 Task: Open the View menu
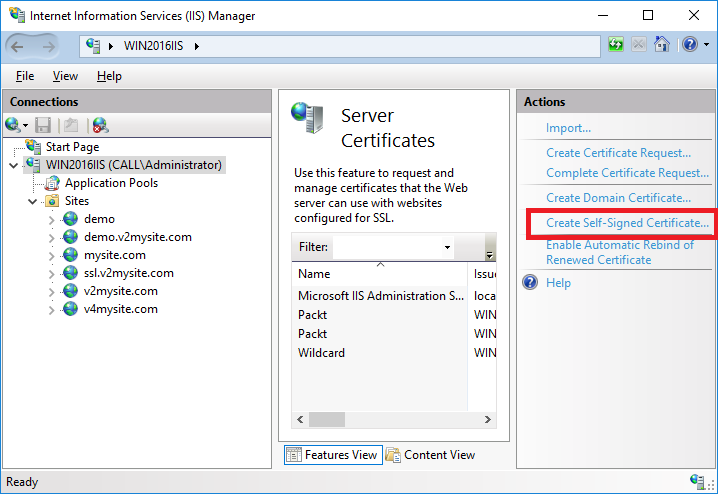[65, 76]
